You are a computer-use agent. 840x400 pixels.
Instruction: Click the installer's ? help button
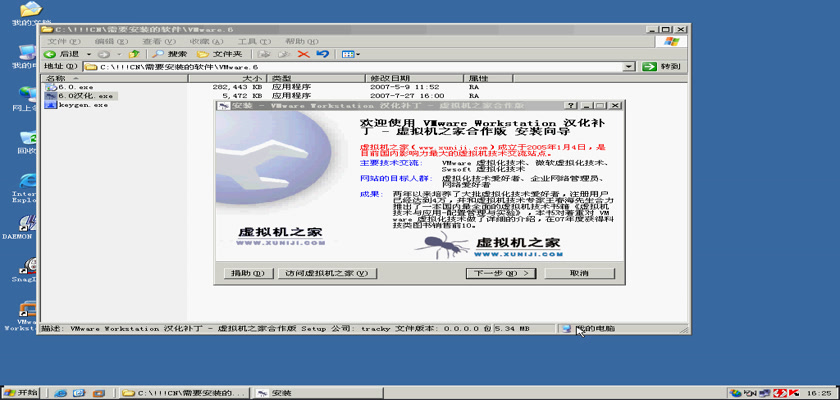click(x=572, y=106)
